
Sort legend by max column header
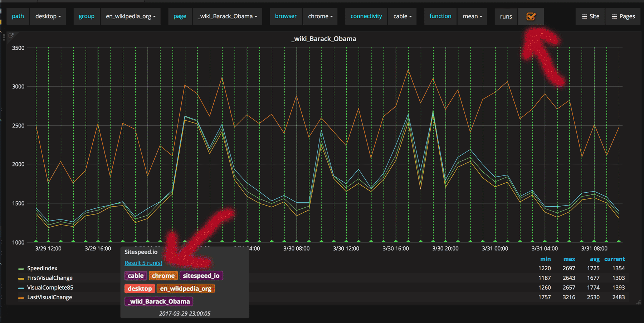coord(569,259)
